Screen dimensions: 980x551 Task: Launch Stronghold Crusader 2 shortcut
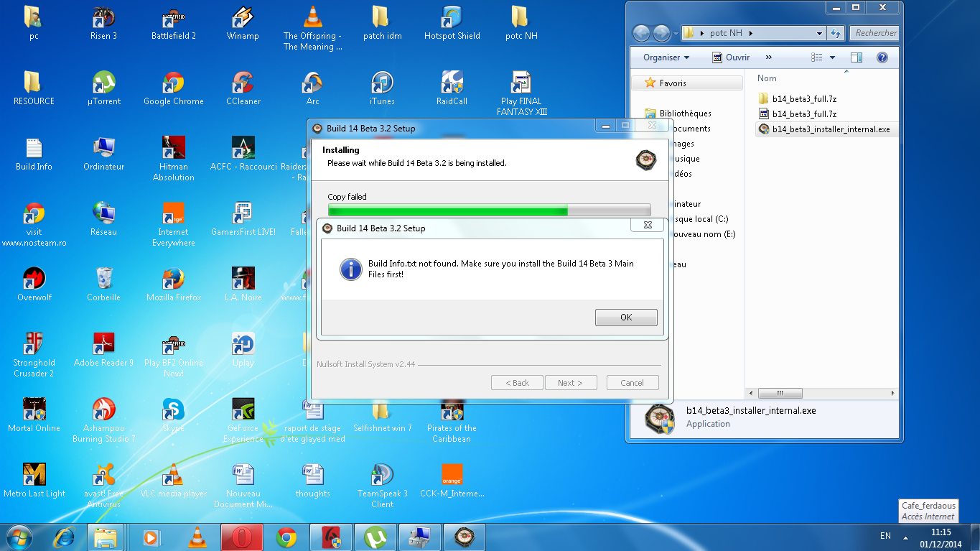pyautogui.click(x=34, y=356)
